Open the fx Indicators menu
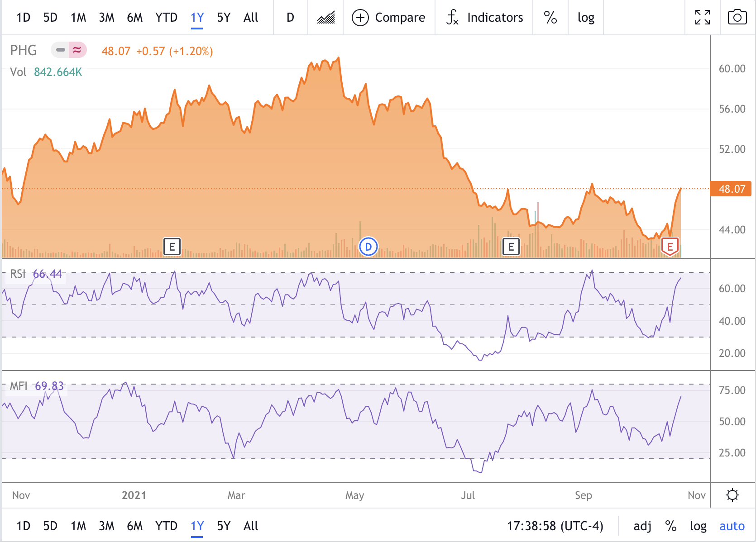The width and height of the screenshot is (756, 542). point(484,18)
